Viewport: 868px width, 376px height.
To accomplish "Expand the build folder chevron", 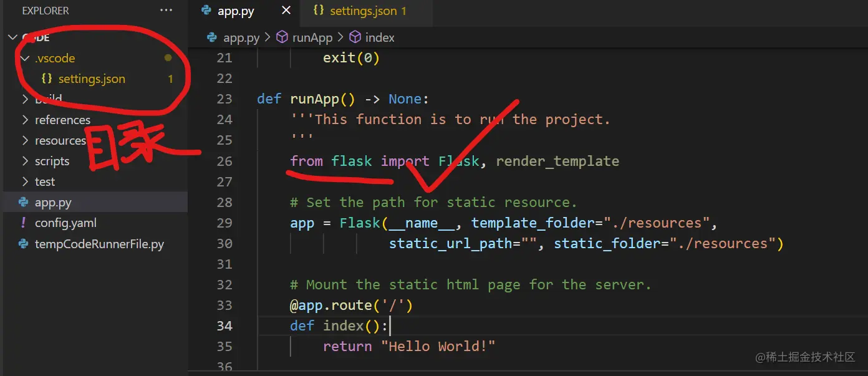I will tap(24, 99).
